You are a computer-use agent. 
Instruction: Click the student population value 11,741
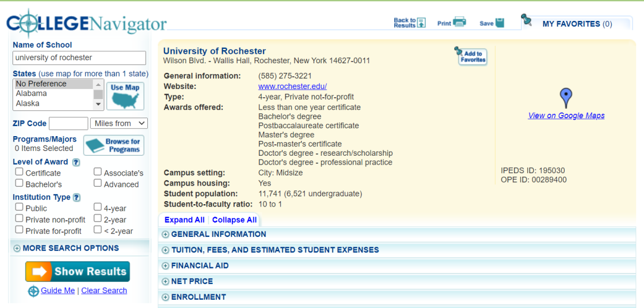pyautogui.click(x=271, y=193)
